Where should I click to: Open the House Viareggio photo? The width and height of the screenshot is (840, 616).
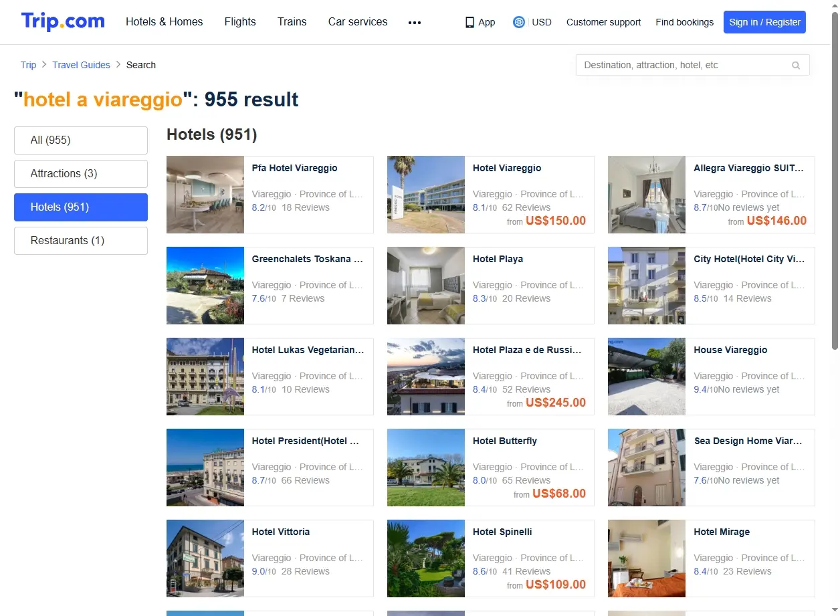647,377
